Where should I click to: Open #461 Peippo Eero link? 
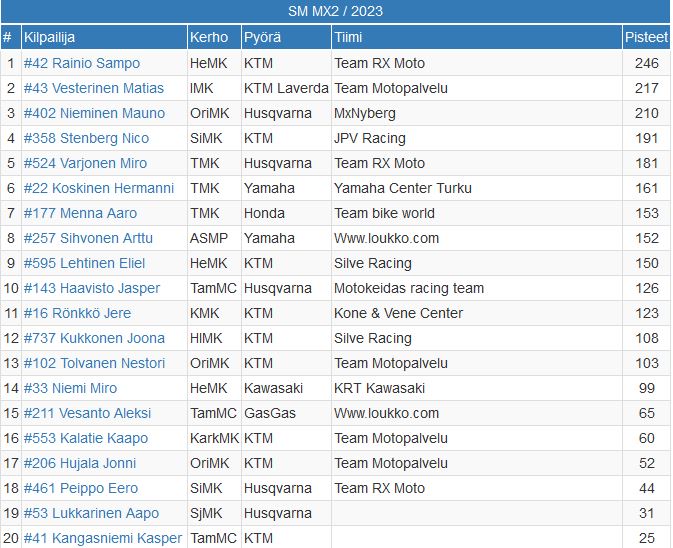[81, 488]
